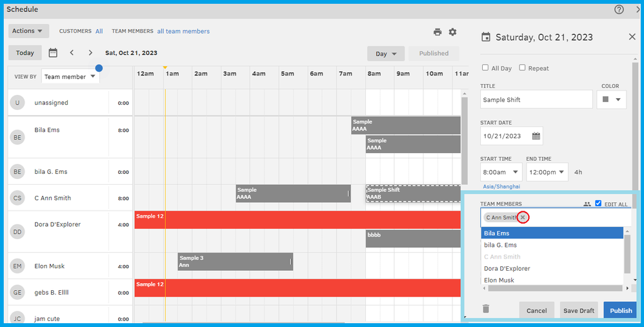Click the team group people icon

[587, 204]
